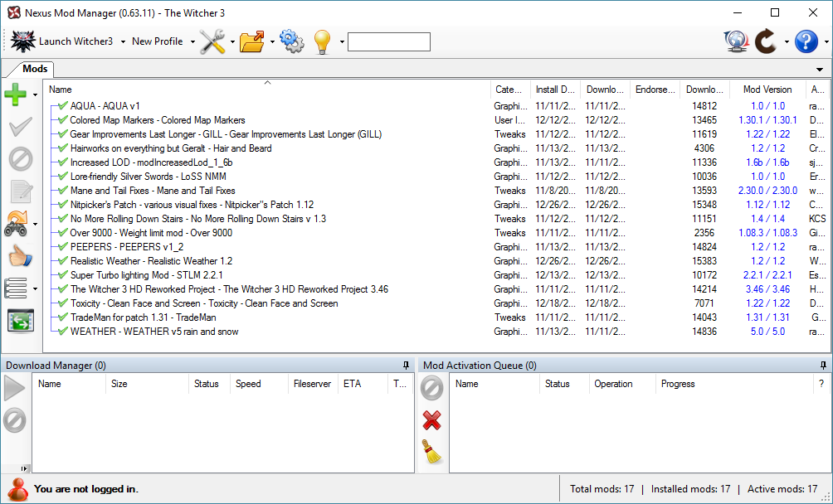Click the circular arrow update icon
The image size is (833, 504).
tap(766, 41)
